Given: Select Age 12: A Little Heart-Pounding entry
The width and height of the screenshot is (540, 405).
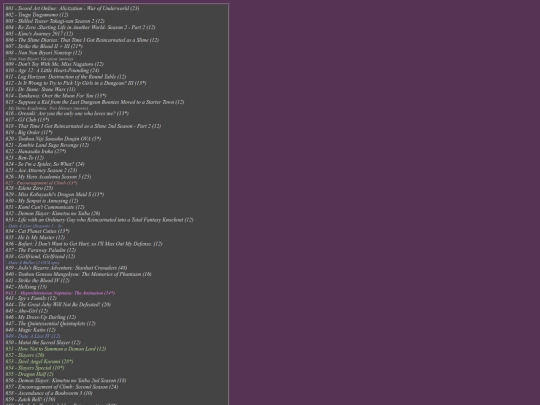Looking at the screenshot, I should point(52,70).
